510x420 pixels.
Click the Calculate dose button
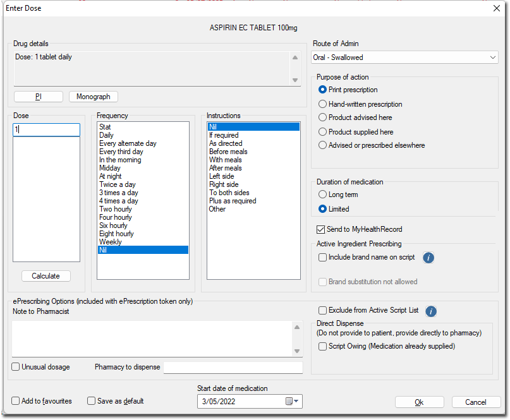pos(46,276)
